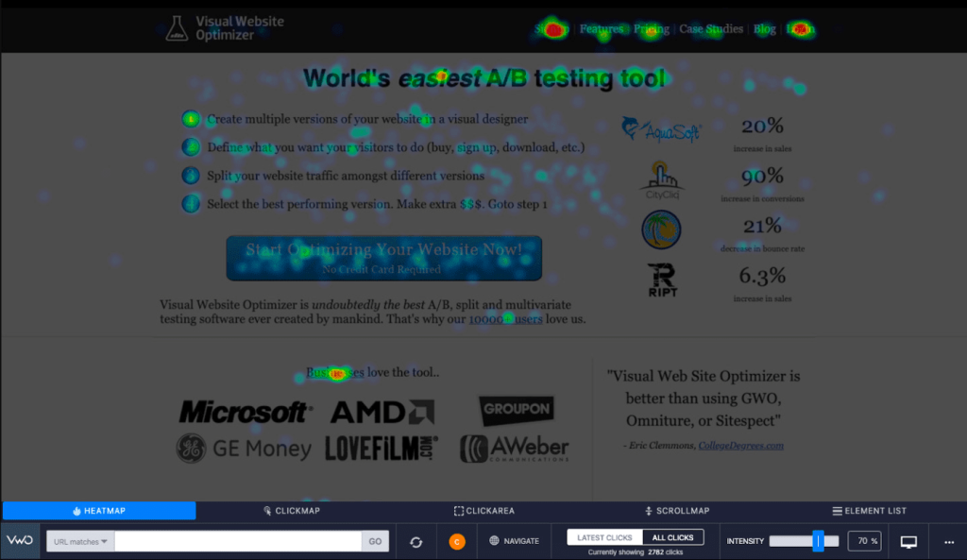Click the intensity percentage value box
This screenshot has height=560, width=967.
tap(864, 541)
